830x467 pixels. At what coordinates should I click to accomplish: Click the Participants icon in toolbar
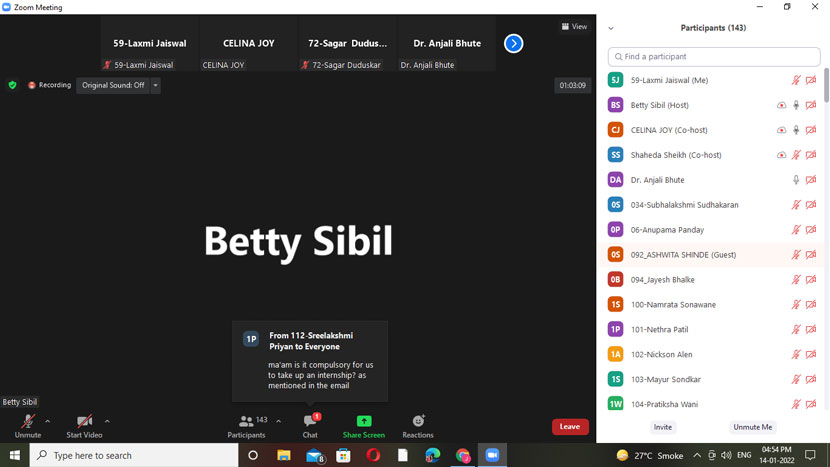[x=246, y=422]
